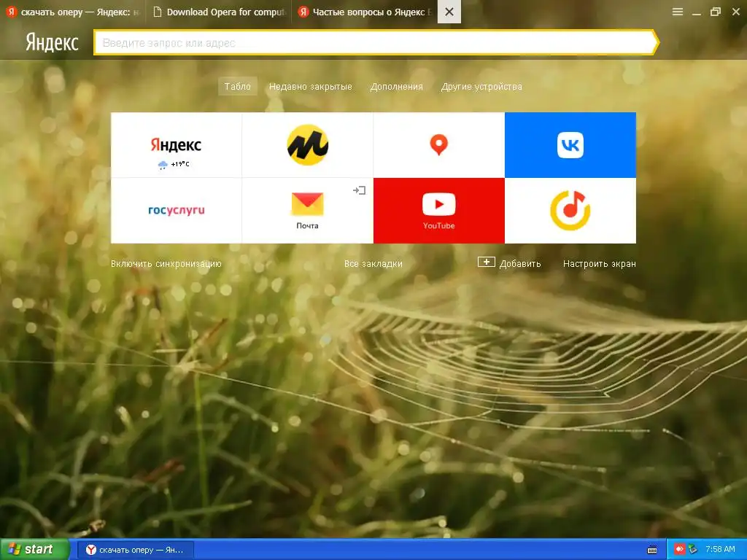Switch to Дополнения tab
Viewport: 747px width, 560px height.
(x=396, y=87)
